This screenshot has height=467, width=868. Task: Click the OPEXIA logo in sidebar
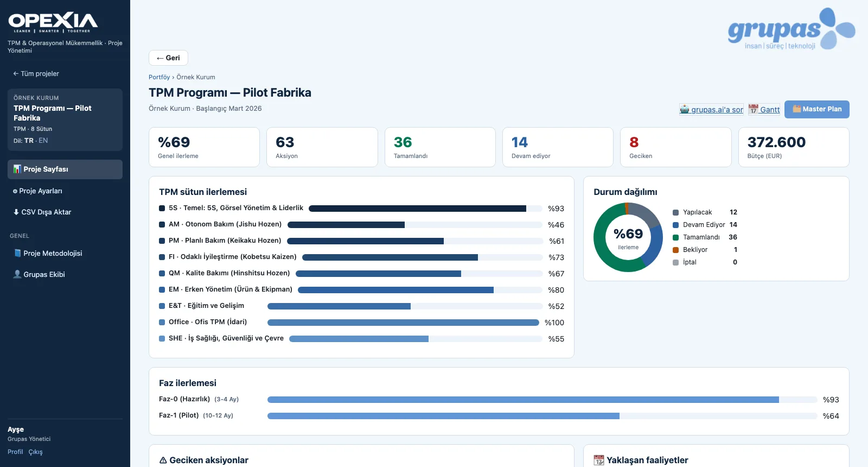tap(53, 22)
